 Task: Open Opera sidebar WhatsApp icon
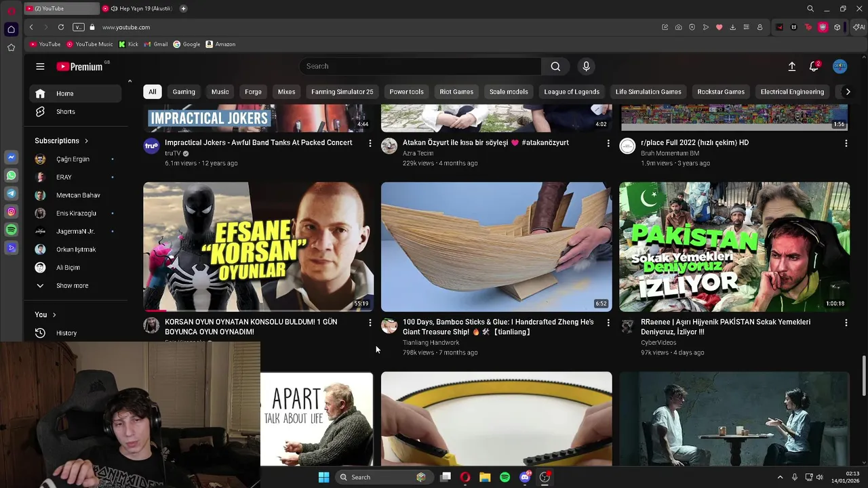click(11, 176)
